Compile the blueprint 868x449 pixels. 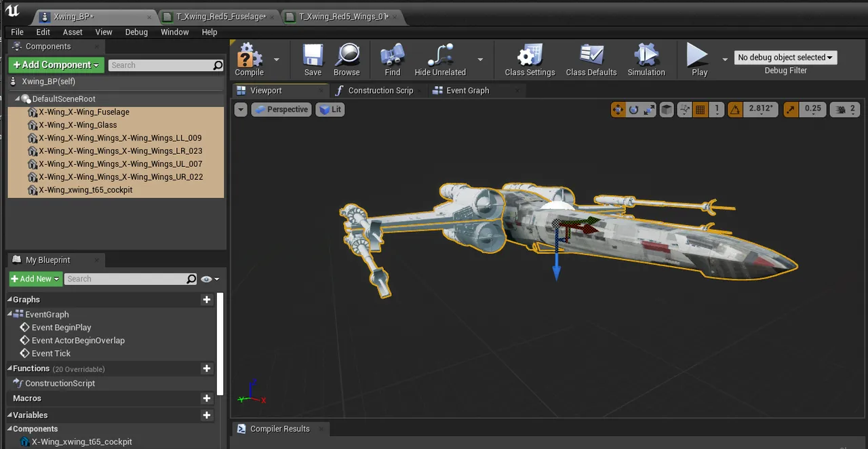[x=250, y=59]
